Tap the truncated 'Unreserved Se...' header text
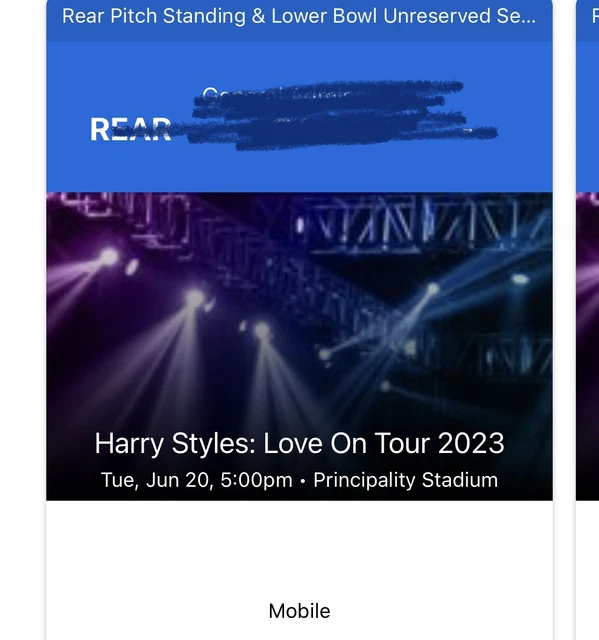Image resolution: width=599 pixels, height=640 pixels. point(459,16)
